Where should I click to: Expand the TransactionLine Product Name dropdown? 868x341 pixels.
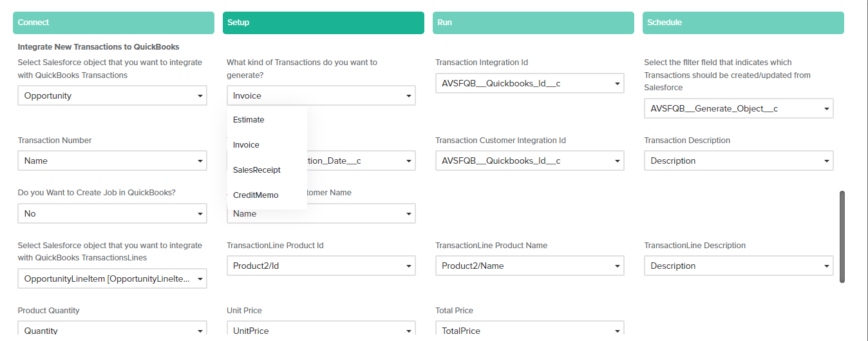coord(529,266)
